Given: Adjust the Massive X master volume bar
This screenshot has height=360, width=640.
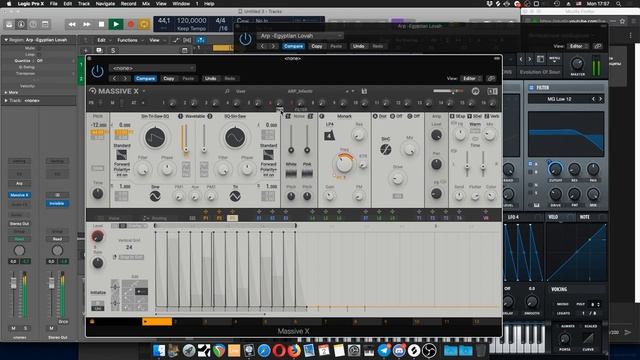Looking at the screenshot, I should pos(448,91).
